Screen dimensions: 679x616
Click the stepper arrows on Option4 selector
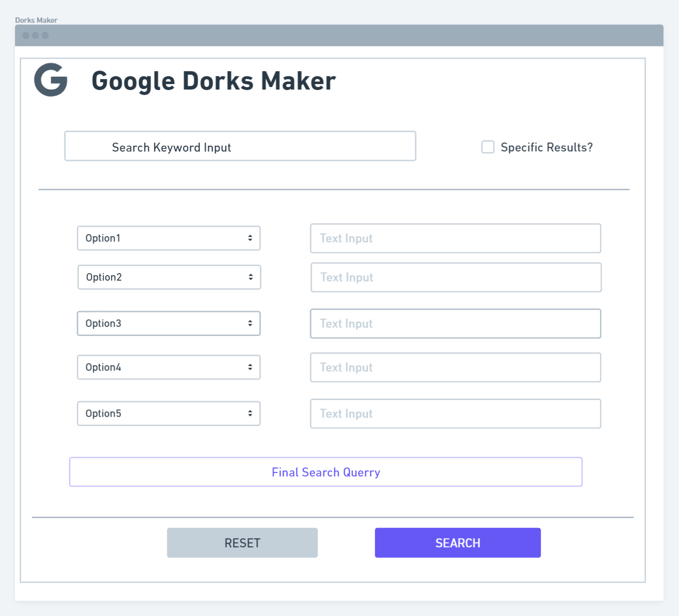(x=250, y=367)
